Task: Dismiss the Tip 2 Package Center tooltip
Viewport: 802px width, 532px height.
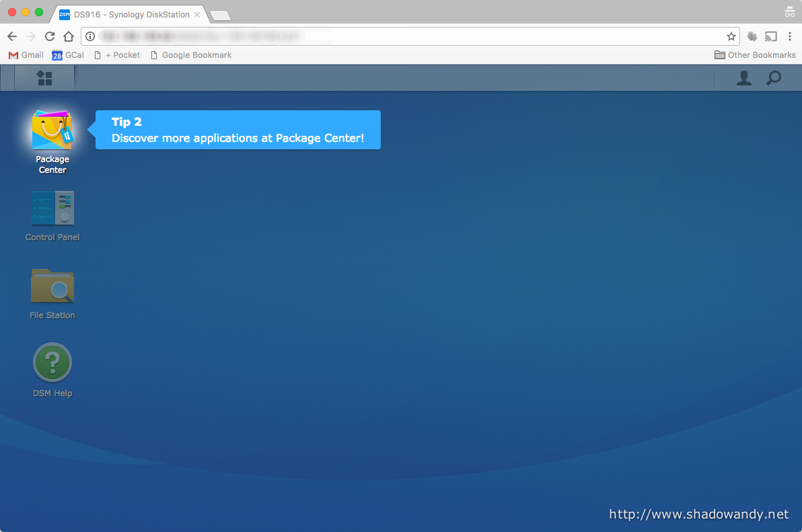Action: [x=238, y=130]
